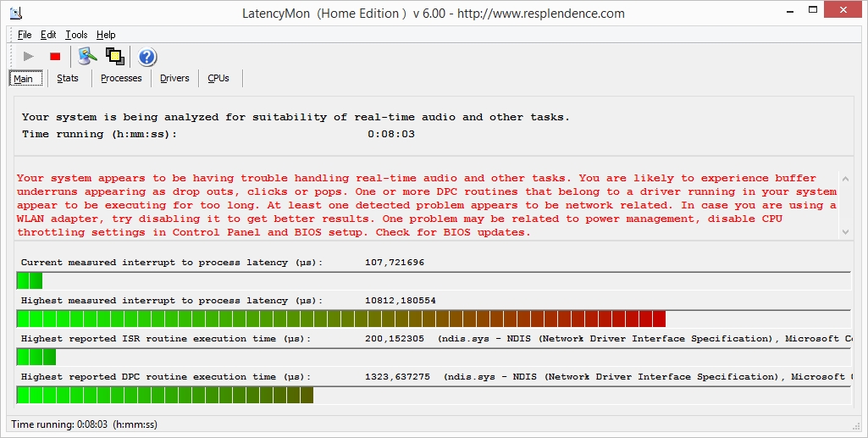
Task: Click 'Highest reported ISR routine execution time' label
Action: (166, 338)
